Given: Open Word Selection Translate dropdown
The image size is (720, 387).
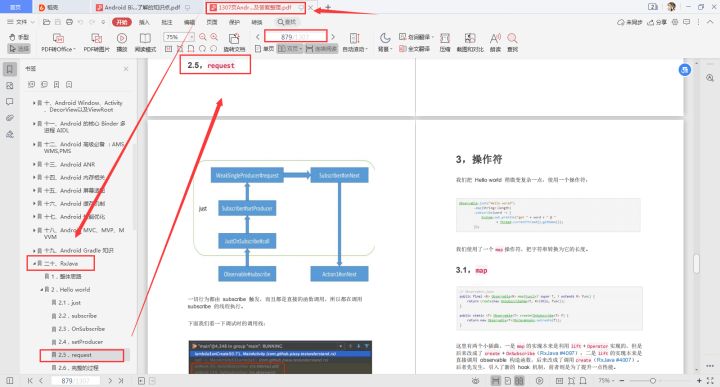Looking at the screenshot, I should (416, 37).
